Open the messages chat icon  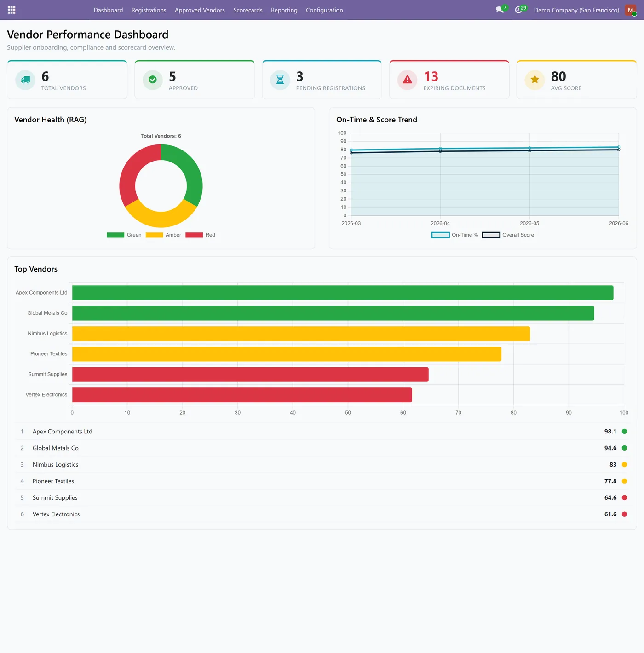click(500, 10)
